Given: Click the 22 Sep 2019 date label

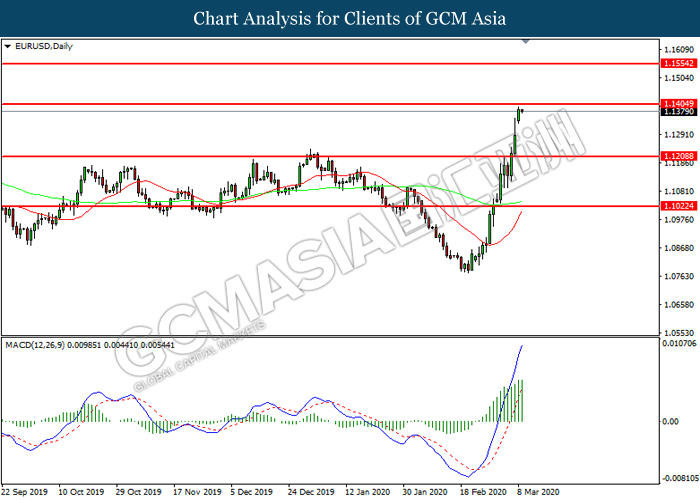Looking at the screenshot, I should tap(25, 492).
